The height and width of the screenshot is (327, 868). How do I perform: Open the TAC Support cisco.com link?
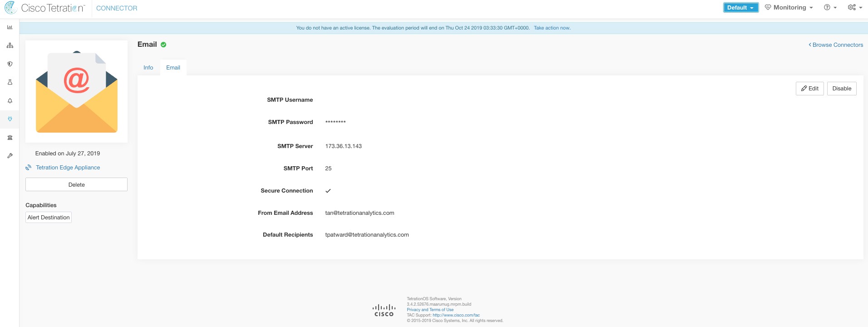[456, 315]
